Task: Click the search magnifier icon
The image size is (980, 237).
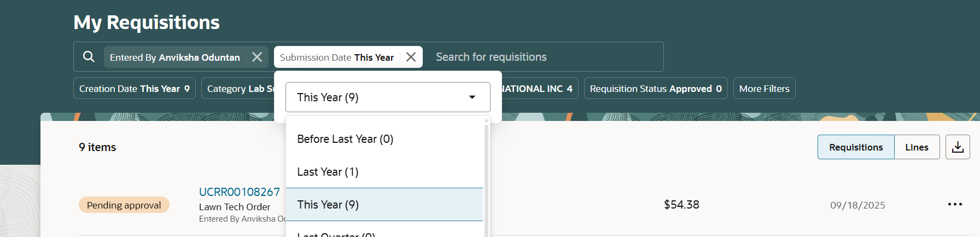Action: (x=89, y=56)
